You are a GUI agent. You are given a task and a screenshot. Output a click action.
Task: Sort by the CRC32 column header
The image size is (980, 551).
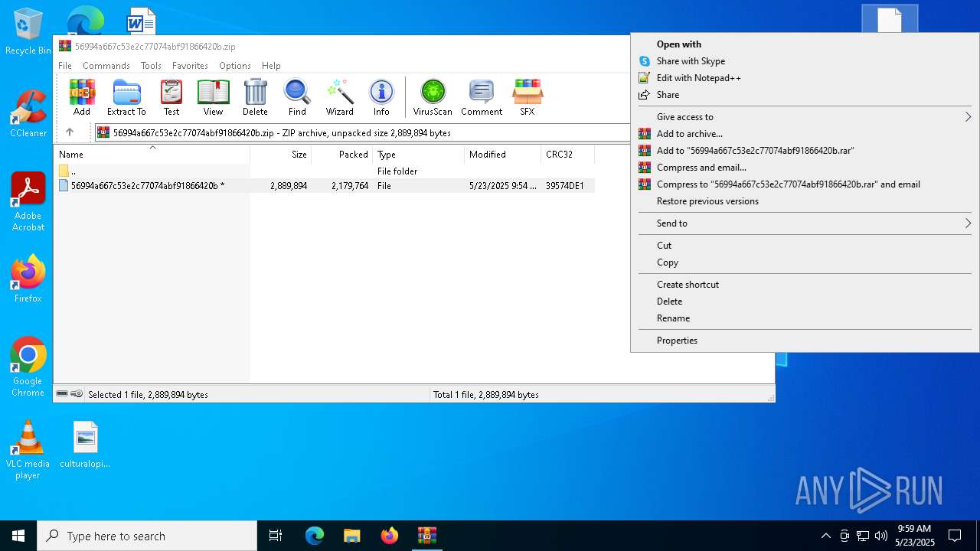(x=567, y=155)
